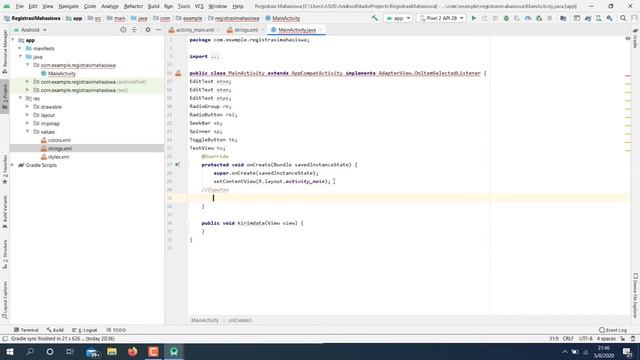The width and height of the screenshot is (640, 360).
Task: Open the Gradle panel on right edge
Action: coord(636,38)
